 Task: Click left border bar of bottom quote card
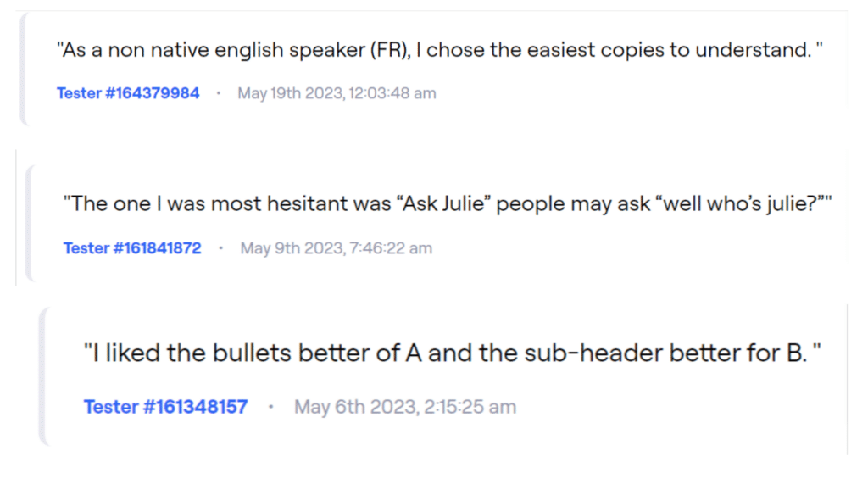point(42,375)
